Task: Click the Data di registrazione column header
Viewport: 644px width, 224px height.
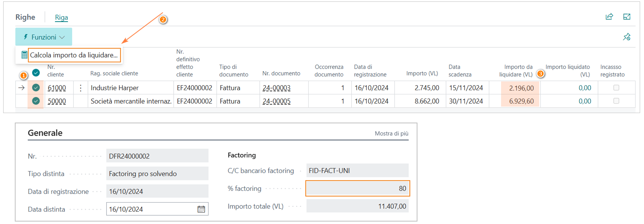Action: tap(370, 70)
